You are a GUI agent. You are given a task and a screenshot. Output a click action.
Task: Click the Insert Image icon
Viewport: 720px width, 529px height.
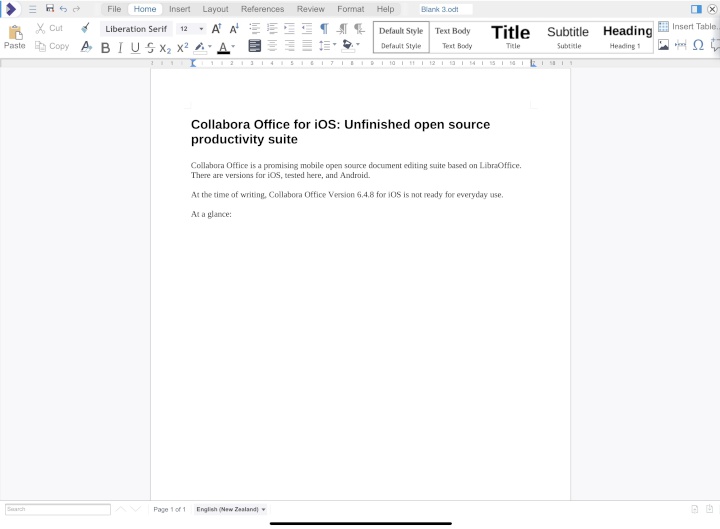tap(663, 45)
